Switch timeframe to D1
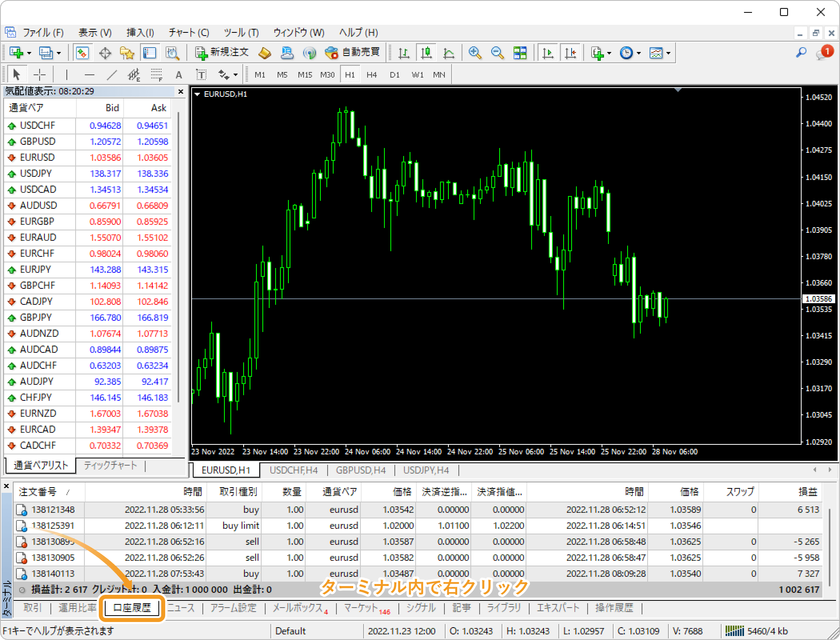Viewport: 840px width, 640px height. point(394,75)
